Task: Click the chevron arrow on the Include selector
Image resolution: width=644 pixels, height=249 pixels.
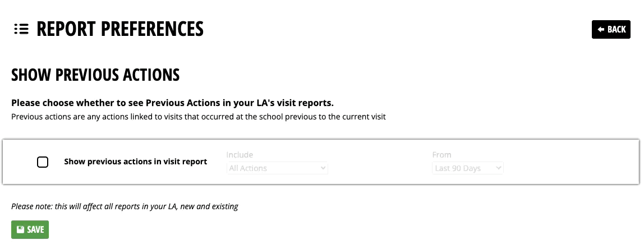Action: coord(323,168)
